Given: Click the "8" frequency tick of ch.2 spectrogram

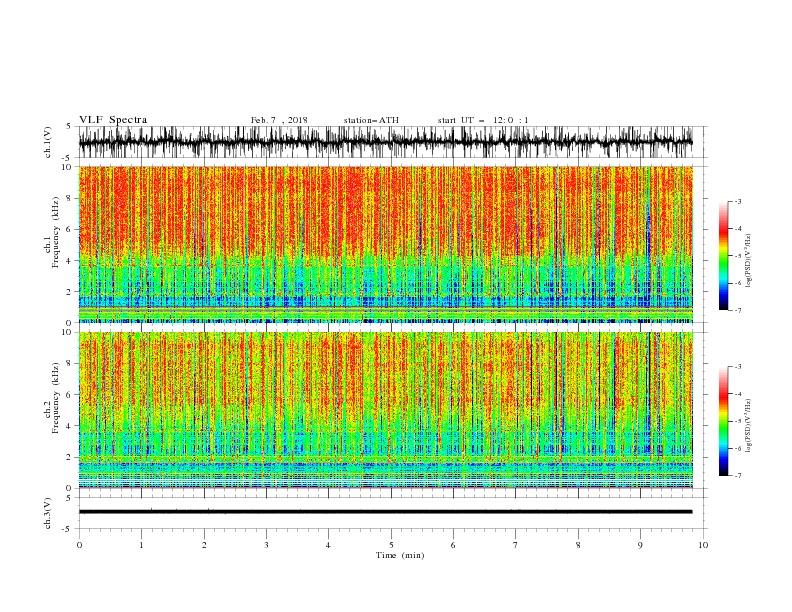Looking at the screenshot, I should [x=69, y=364].
